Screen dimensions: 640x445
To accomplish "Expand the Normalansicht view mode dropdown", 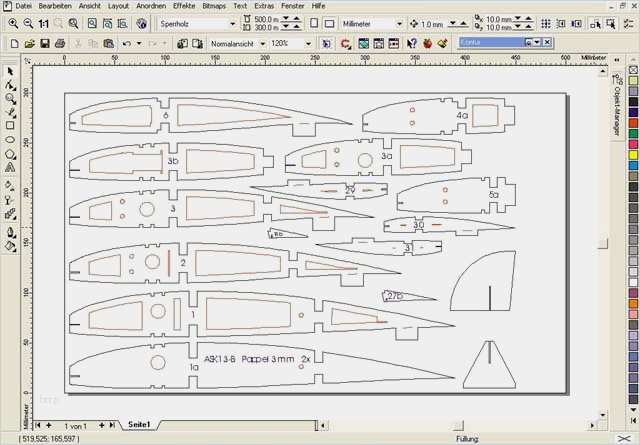I will pyautogui.click(x=263, y=44).
